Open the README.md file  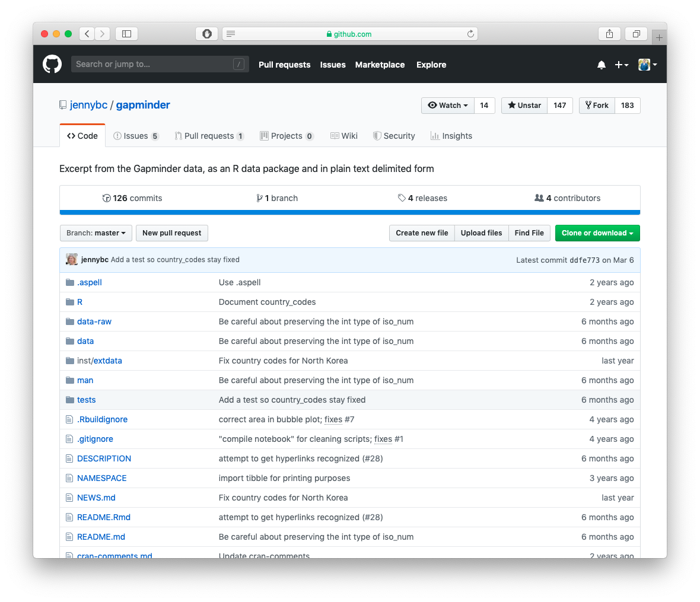point(101,537)
